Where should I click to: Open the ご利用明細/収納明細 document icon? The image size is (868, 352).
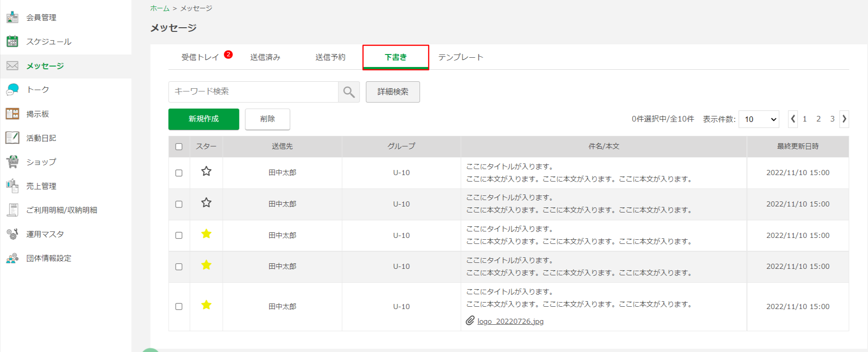tap(12, 210)
